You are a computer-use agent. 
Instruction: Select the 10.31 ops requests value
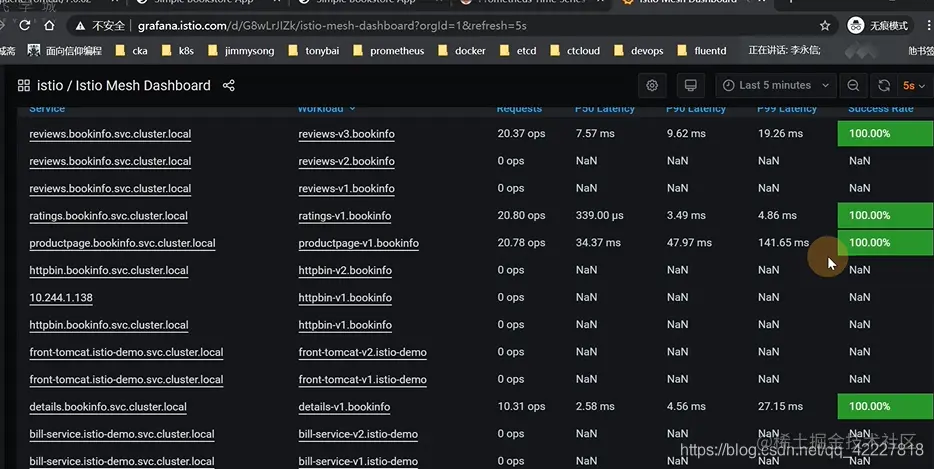coord(521,406)
